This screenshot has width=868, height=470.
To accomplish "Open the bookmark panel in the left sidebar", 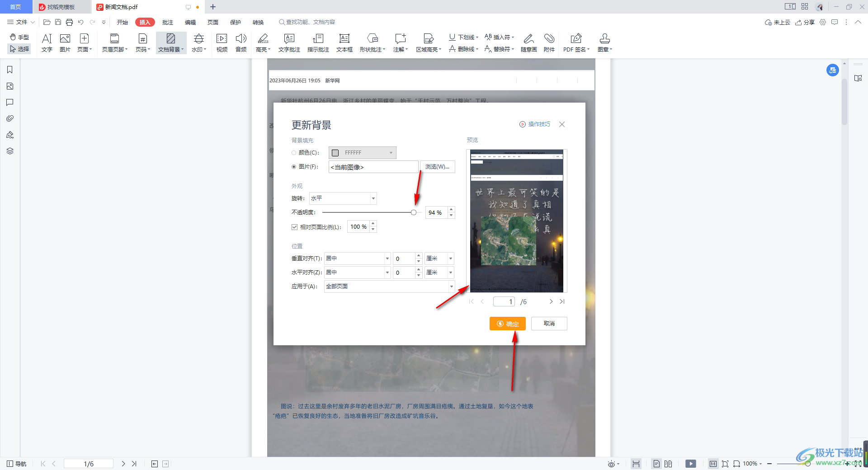I will (x=10, y=70).
